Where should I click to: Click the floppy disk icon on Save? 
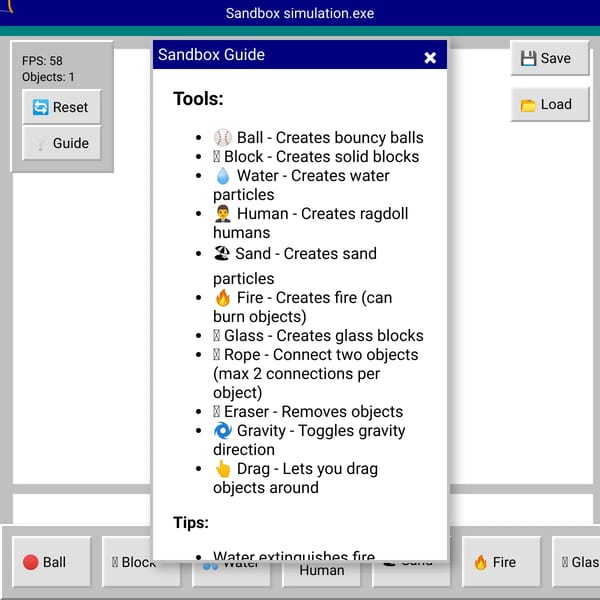pos(528,59)
